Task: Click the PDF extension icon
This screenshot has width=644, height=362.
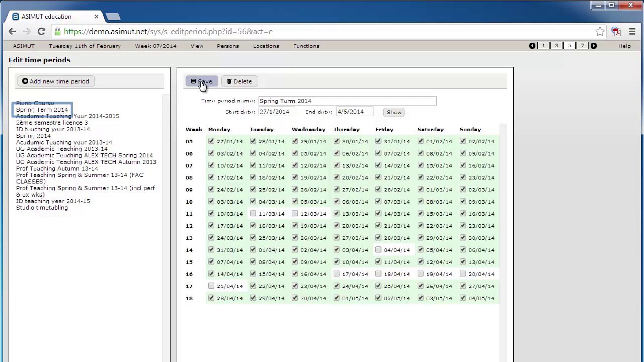Action: coord(616,32)
